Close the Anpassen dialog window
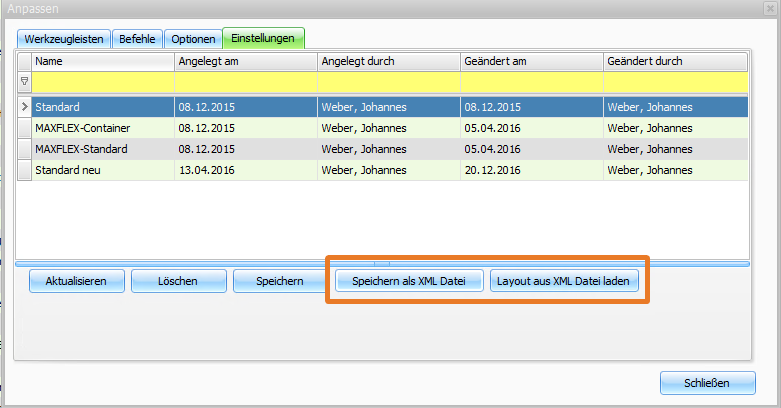Image resolution: width=781 pixels, height=408 pixels. pos(770,8)
